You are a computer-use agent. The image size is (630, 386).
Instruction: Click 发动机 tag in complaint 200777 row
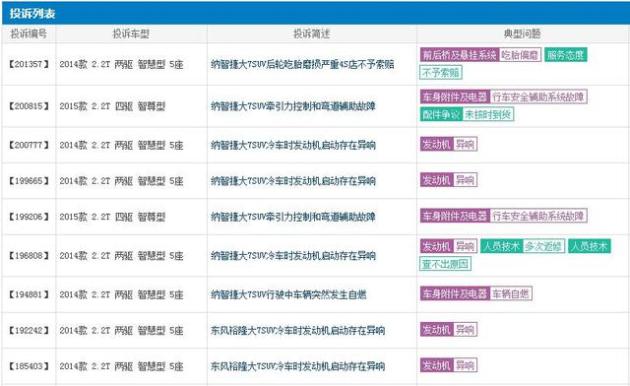pos(437,144)
